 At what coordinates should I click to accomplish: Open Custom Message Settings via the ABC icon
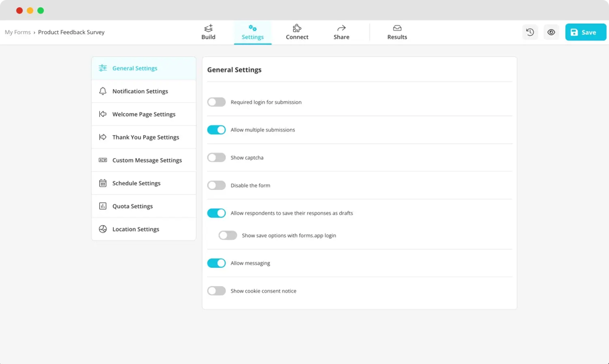tap(103, 159)
